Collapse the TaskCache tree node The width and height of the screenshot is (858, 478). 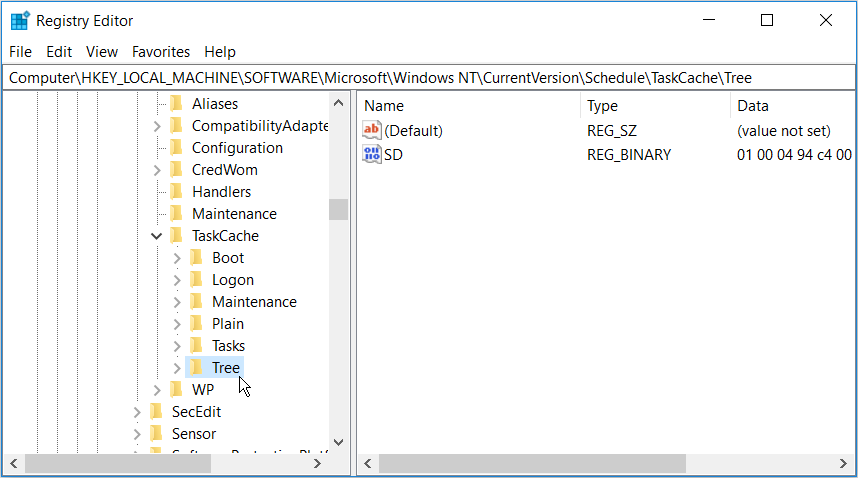(x=157, y=236)
